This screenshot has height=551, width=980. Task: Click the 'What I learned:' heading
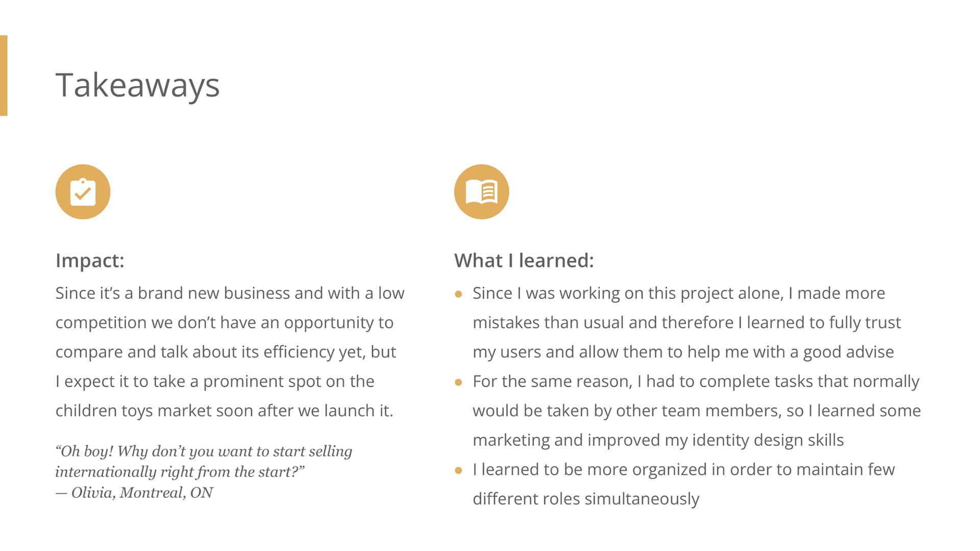tap(524, 260)
